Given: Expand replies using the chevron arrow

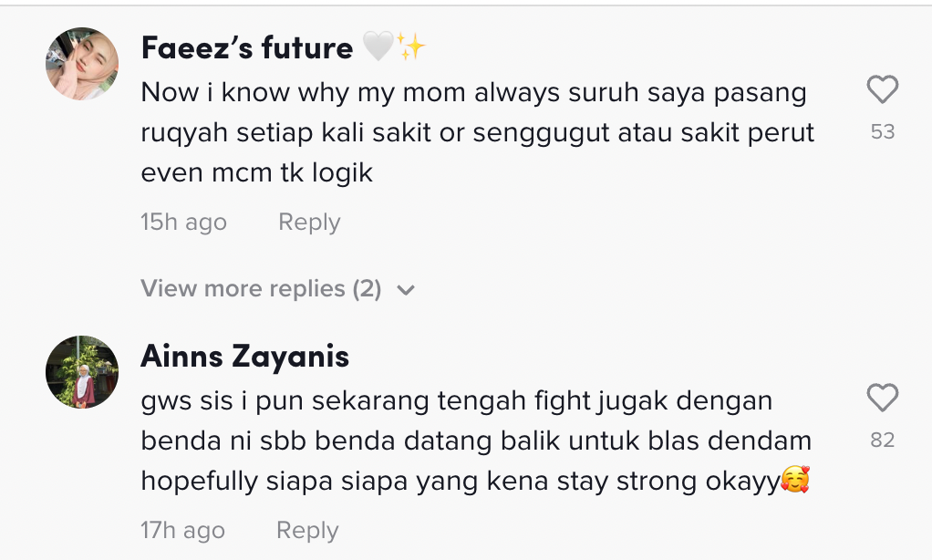Looking at the screenshot, I should pyautogui.click(x=407, y=290).
